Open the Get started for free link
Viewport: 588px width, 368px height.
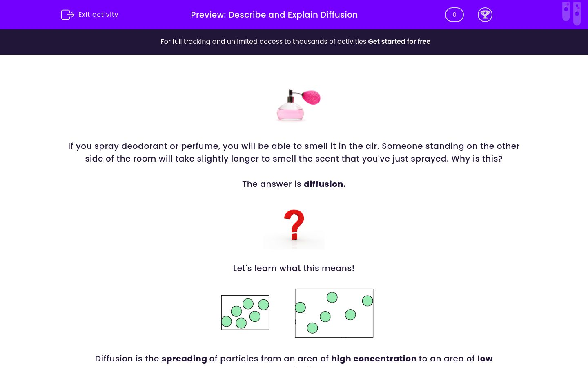399,41
